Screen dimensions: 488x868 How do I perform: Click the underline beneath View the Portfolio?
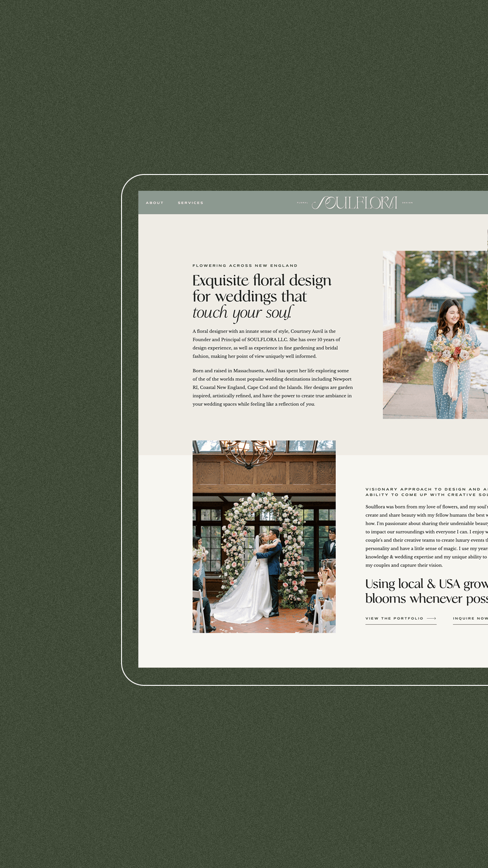(x=401, y=624)
